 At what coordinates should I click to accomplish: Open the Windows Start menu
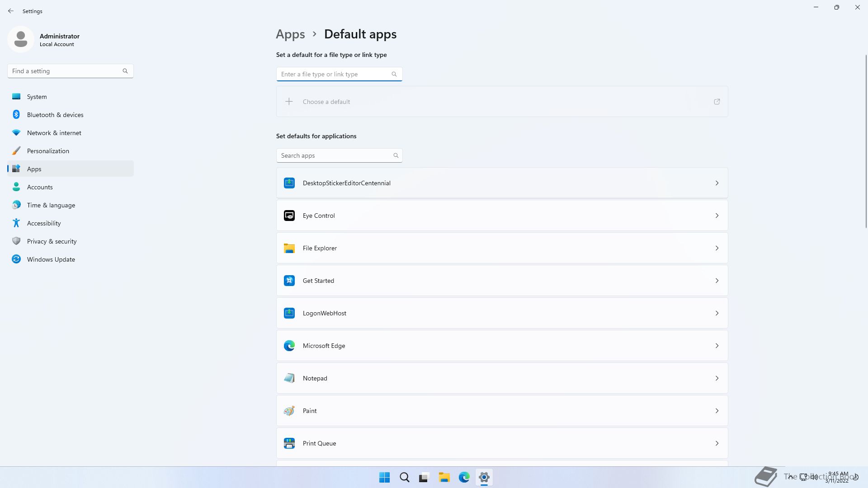[x=384, y=477]
